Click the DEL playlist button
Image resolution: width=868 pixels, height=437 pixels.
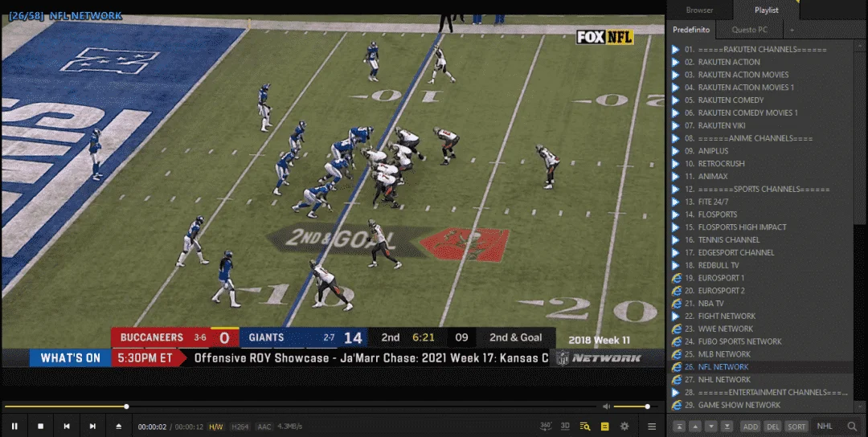point(773,427)
